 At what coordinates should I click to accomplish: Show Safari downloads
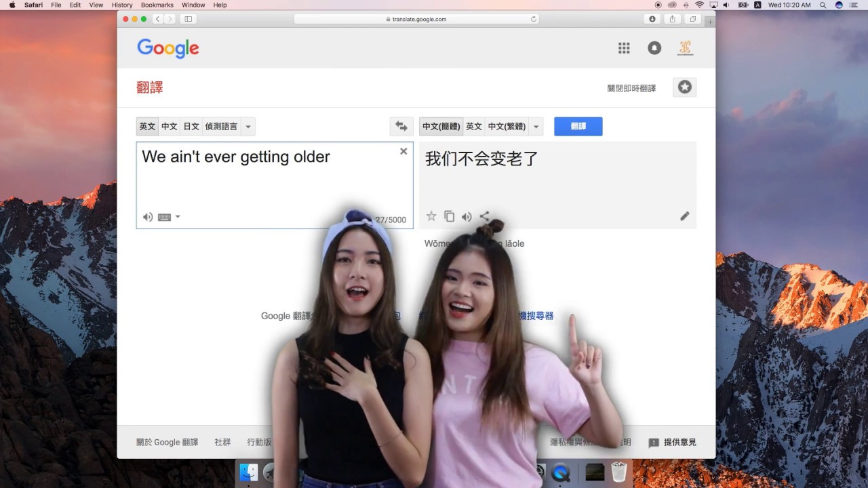[652, 19]
